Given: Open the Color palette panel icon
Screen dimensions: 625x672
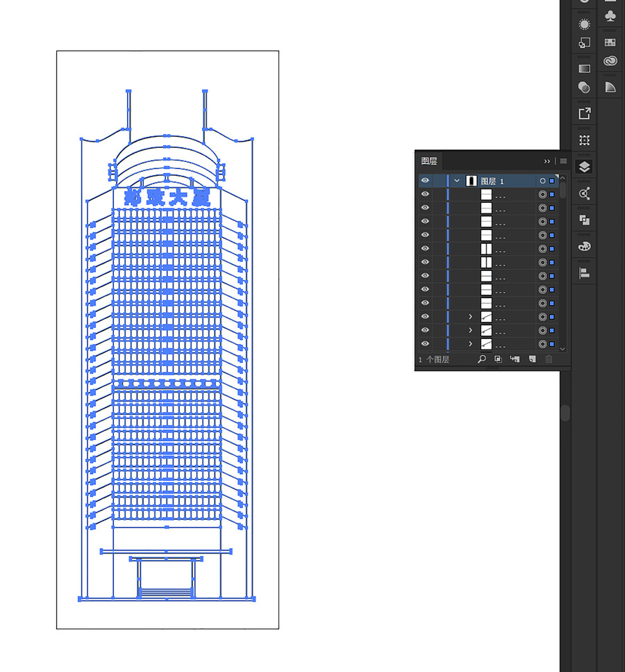Looking at the screenshot, I should point(584,247).
